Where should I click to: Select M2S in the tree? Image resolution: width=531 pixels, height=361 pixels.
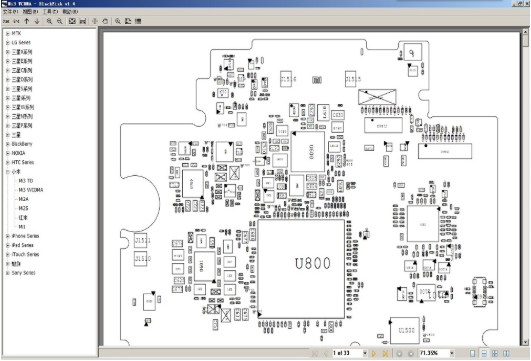coord(23,208)
